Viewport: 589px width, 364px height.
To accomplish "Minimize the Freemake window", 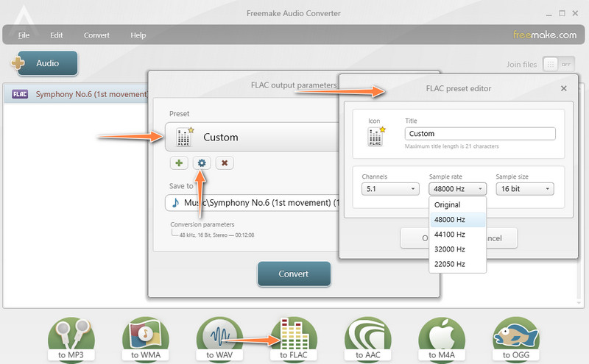I will (549, 13).
